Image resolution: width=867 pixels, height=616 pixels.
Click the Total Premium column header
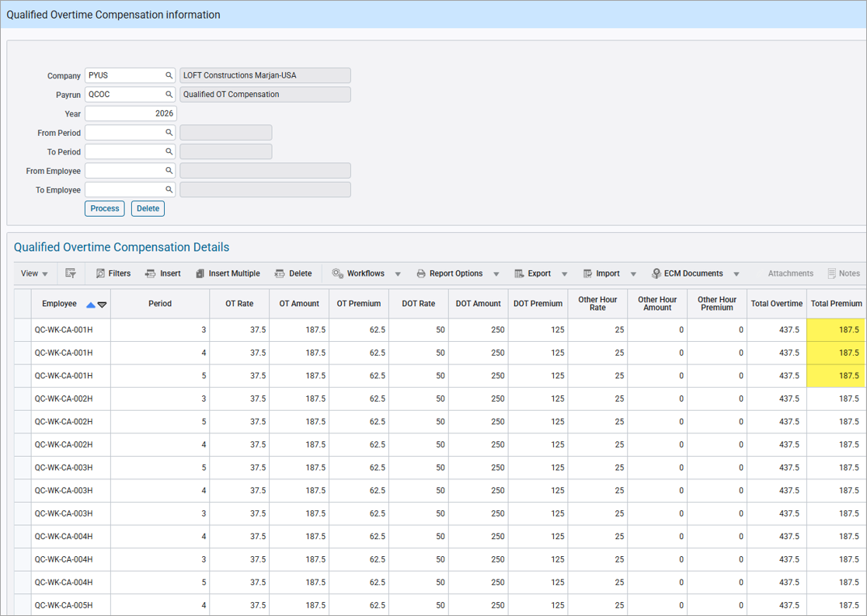(836, 304)
